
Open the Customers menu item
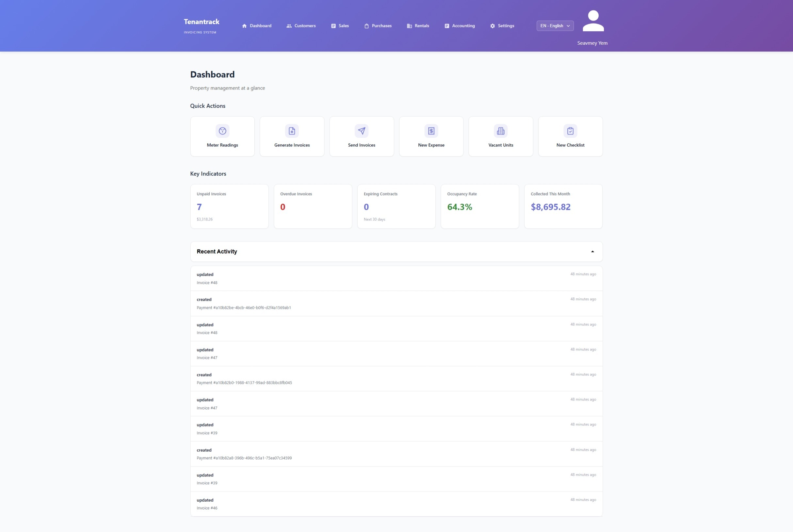301,26
